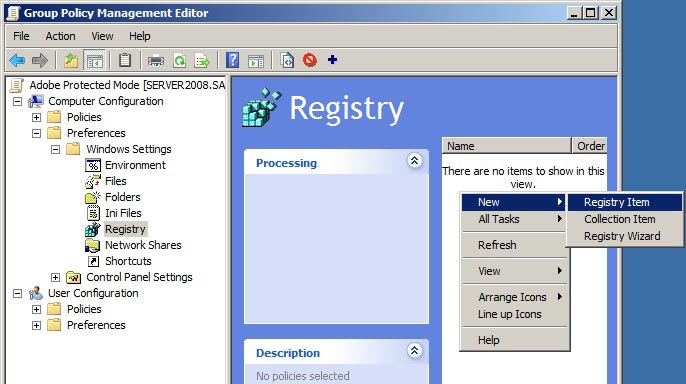Image resolution: width=686 pixels, height=384 pixels.
Task: Open the View menu in menu bar
Action: tap(102, 36)
